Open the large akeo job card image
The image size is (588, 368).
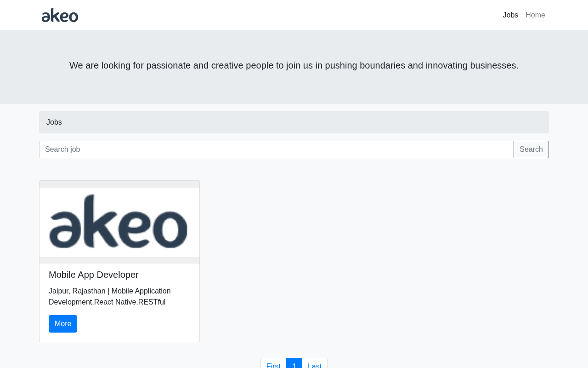119,222
